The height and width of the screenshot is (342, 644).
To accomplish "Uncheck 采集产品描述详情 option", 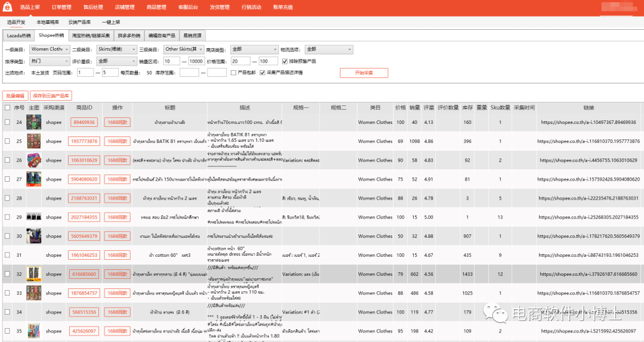I will (x=262, y=73).
